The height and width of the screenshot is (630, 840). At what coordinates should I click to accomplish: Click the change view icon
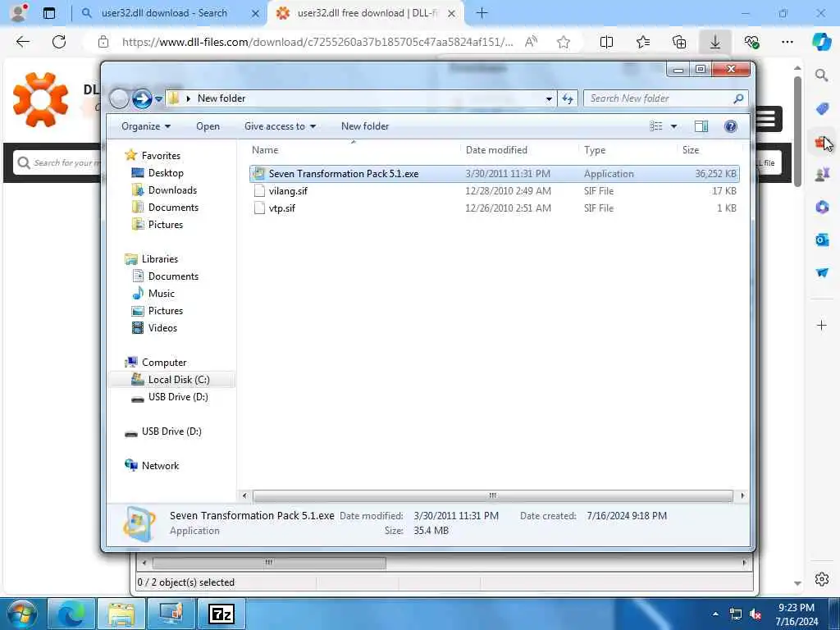point(655,126)
